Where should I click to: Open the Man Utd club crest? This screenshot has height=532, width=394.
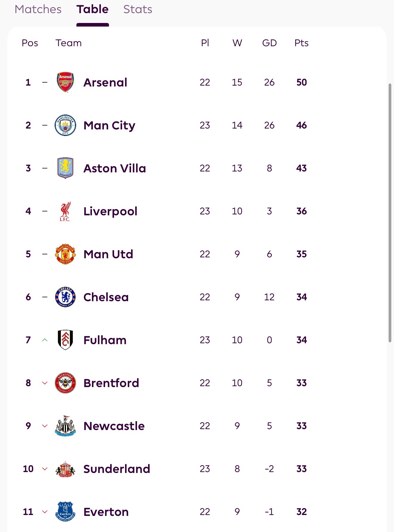pos(65,254)
